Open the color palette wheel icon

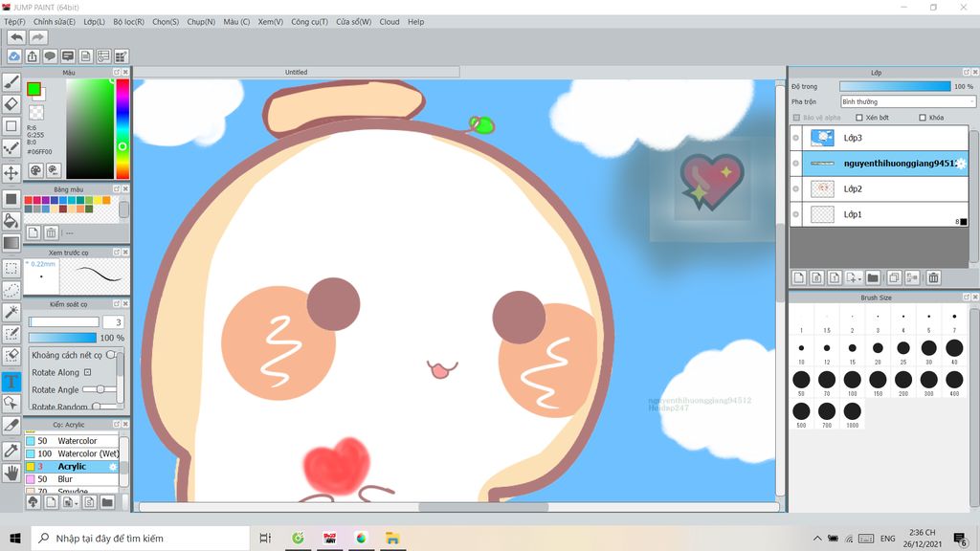click(36, 170)
